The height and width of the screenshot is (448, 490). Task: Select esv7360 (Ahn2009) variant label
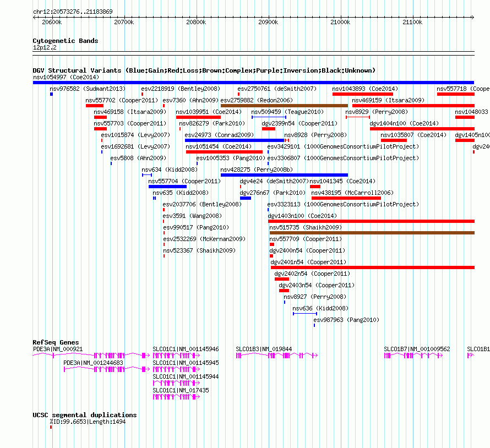point(190,100)
